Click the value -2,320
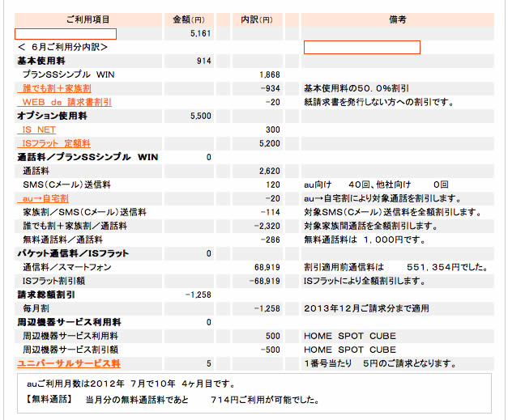Image resolution: width=508 pixels, height=420 pixels. tap(267, 226)
